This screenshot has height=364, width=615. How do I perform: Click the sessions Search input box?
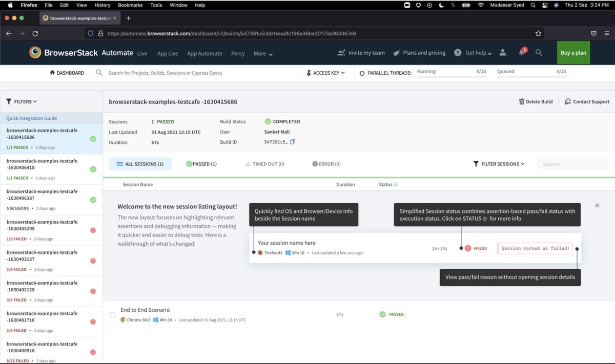(x=572, y=164)
